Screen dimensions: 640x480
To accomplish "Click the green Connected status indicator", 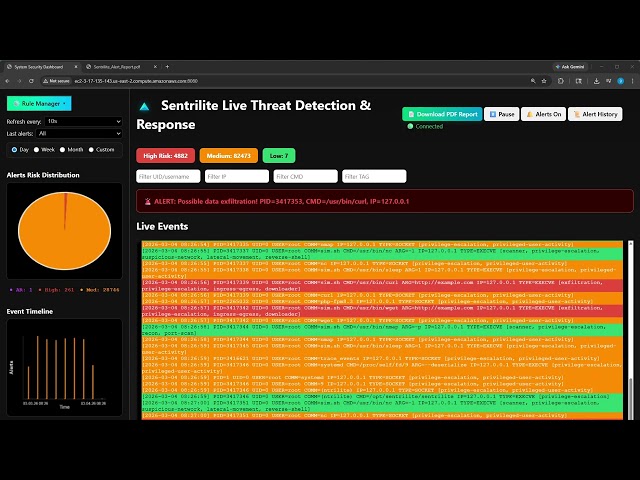I will click(x=410, y=127).
